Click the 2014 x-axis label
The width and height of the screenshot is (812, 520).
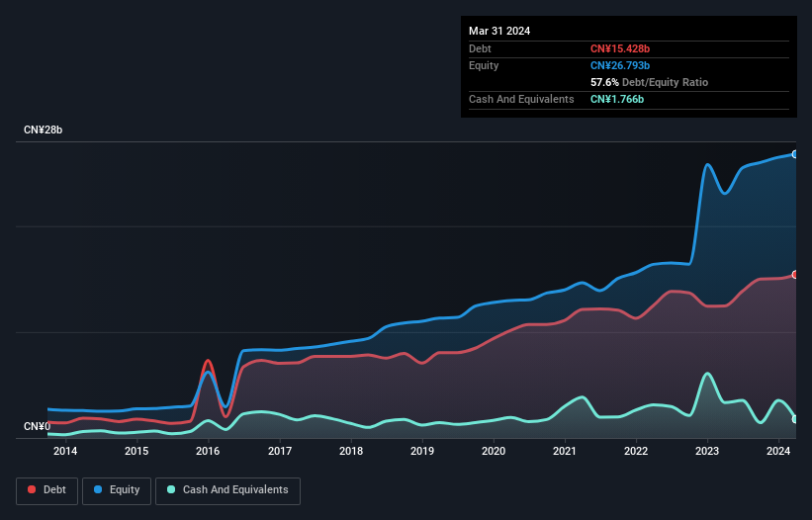(65, 451)
